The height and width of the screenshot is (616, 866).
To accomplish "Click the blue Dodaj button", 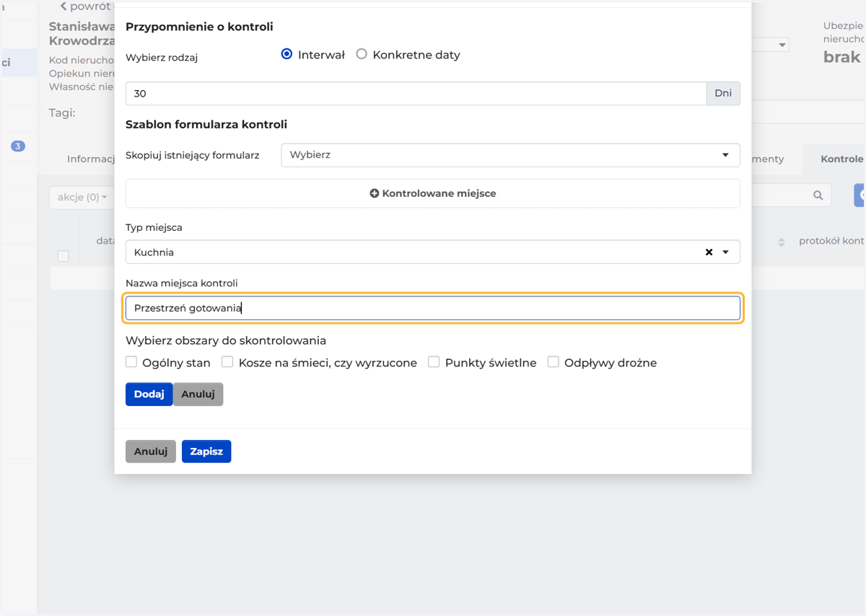I will click(149, 395).
